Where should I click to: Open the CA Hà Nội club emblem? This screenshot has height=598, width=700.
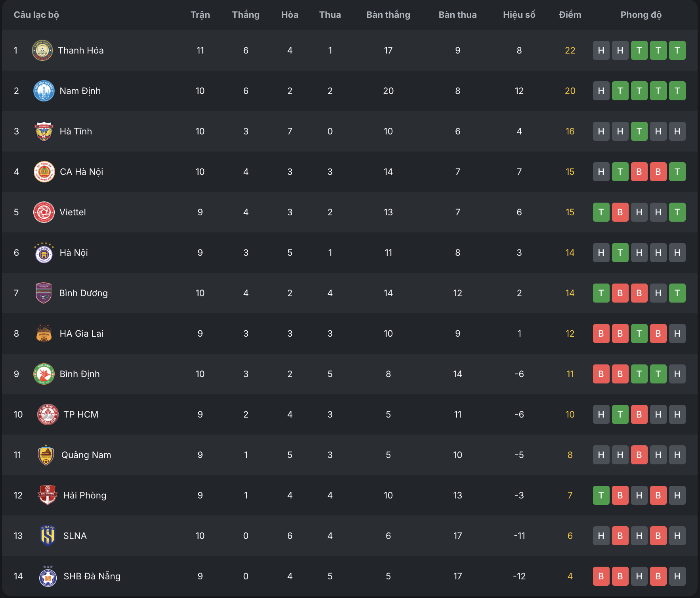tap(44, 172)
